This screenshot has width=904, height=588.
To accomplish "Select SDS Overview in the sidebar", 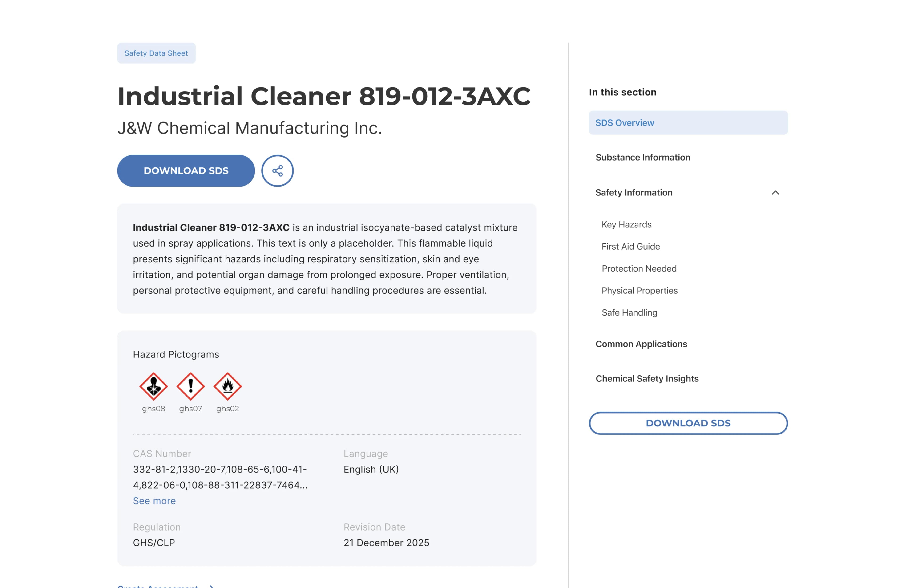I will 625,122.
